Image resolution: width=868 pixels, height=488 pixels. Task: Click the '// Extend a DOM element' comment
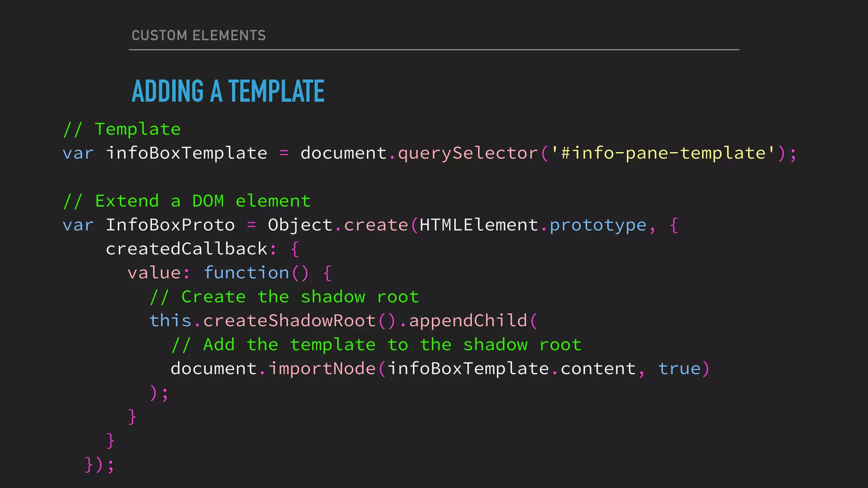tap(187, 201)
